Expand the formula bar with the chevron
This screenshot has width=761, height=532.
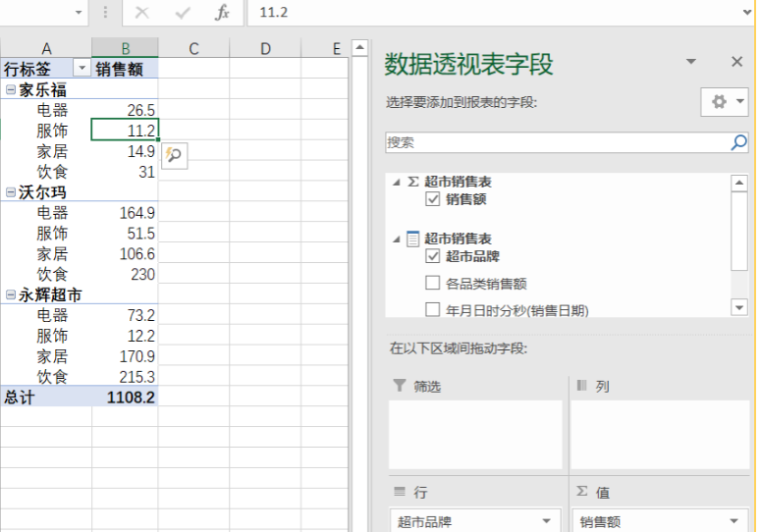coord(747,12)
